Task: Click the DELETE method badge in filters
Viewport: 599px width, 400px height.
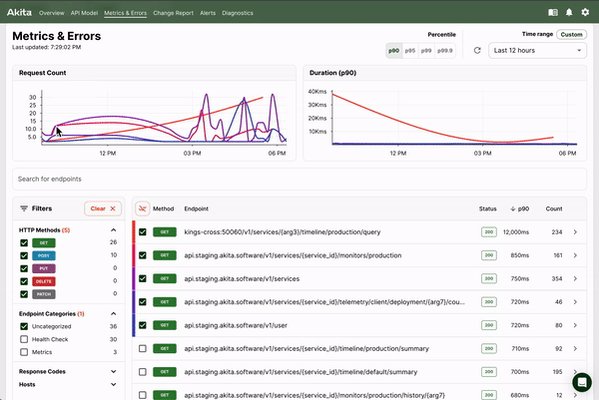Action: [x=44, y=282]
